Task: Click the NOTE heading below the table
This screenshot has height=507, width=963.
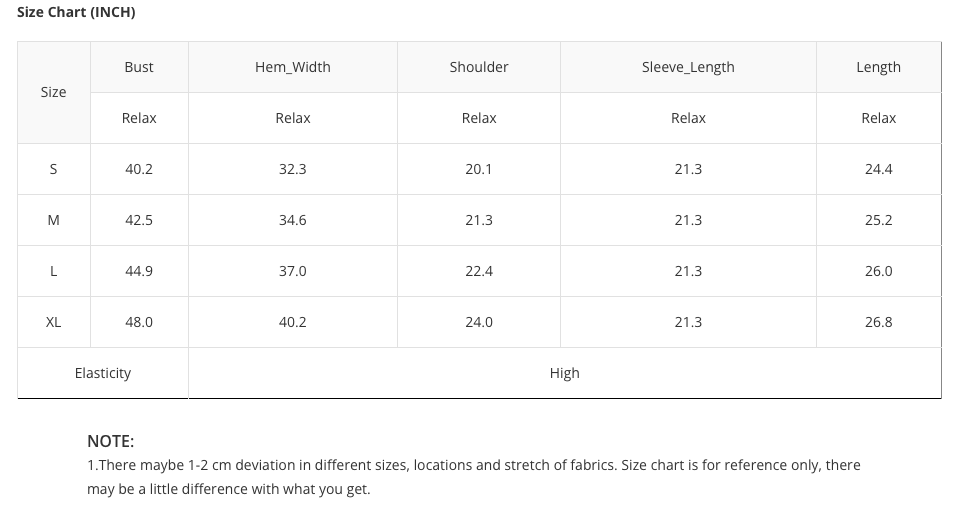Action: (x=110, y=441)
